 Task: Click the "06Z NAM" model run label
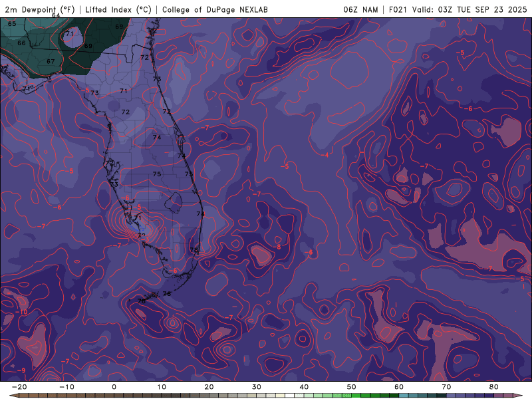360,9
